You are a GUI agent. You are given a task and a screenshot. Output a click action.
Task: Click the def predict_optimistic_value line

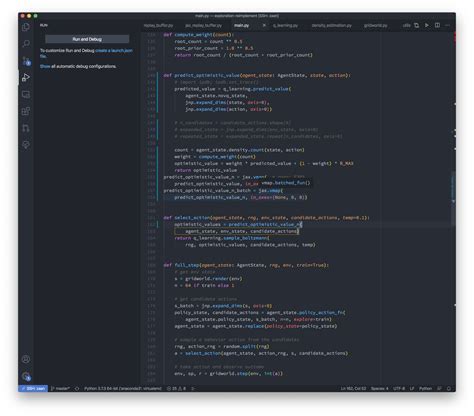257,75
